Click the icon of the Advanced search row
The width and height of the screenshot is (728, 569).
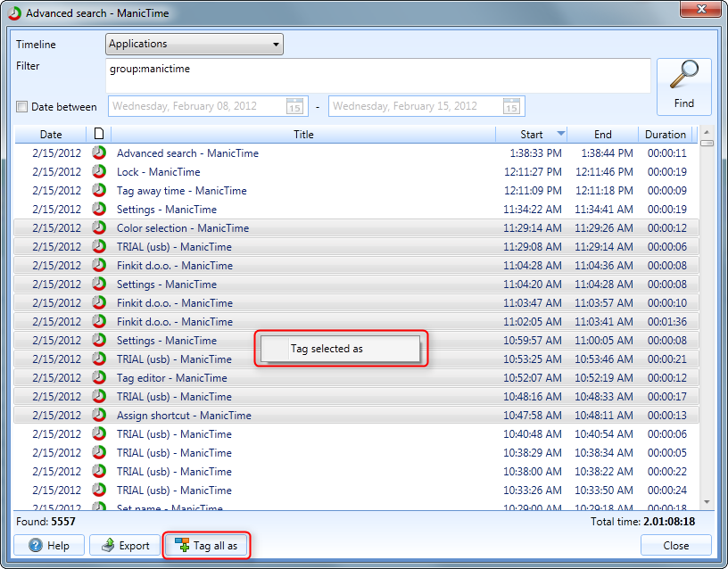tap(99, 153)
